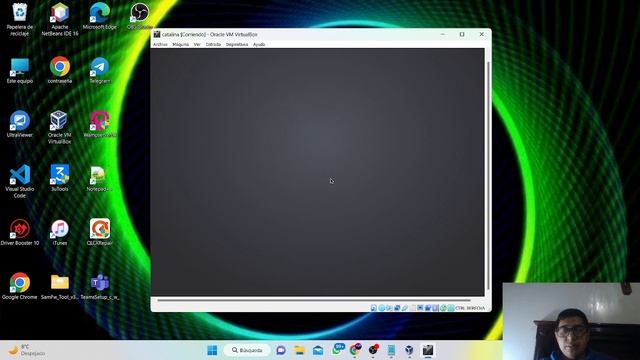Select TeamsSetup desktop file
This screenshot has width=640, height=360.
(100, 286)
